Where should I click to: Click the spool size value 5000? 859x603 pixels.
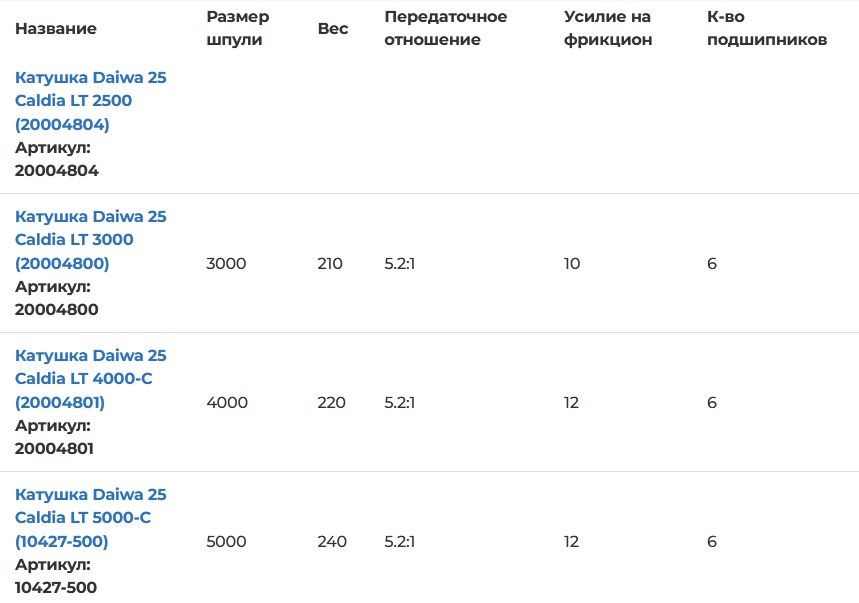[x=226, y=542]
